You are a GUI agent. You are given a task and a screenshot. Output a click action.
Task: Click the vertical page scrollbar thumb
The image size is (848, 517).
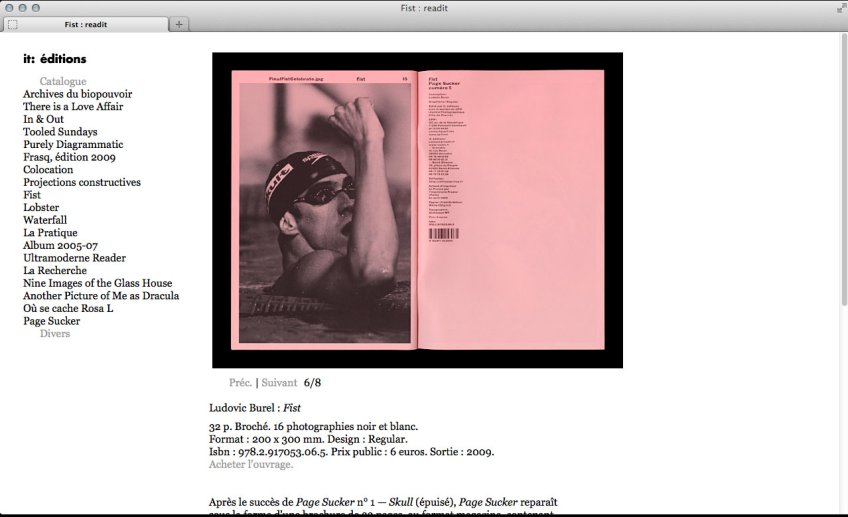(x=844, y=168)
